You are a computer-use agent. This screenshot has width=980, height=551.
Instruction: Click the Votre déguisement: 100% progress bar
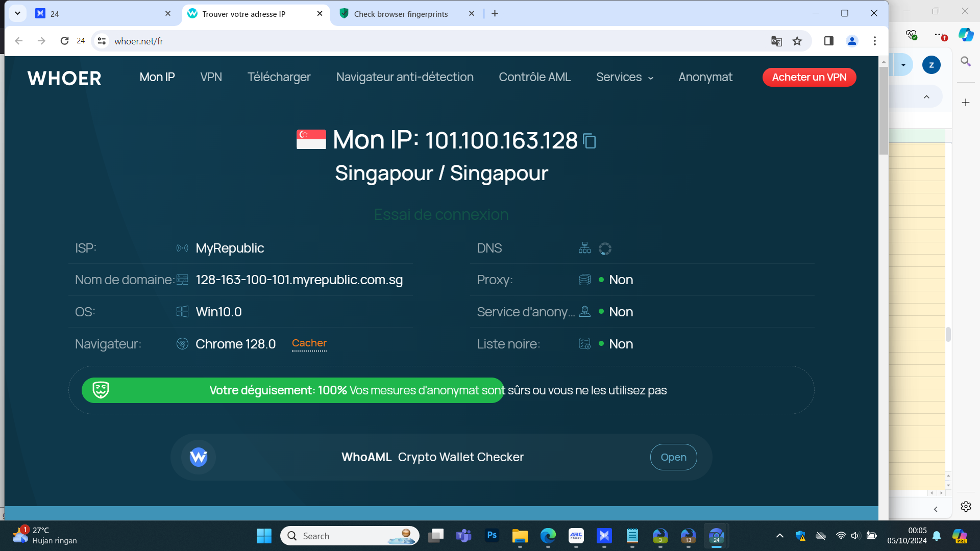point(293,390)
